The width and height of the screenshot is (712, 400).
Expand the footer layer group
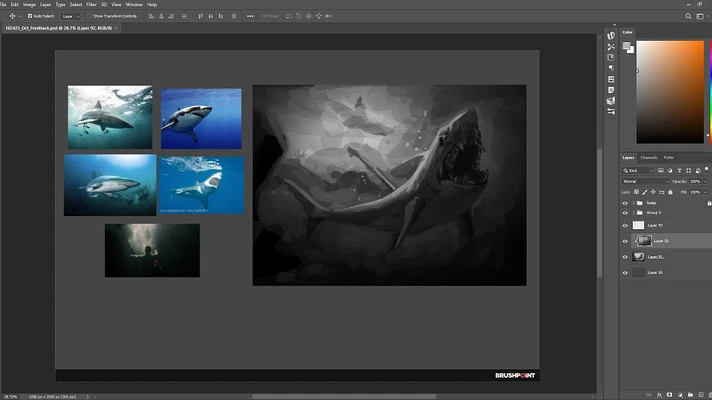(633, 203)
